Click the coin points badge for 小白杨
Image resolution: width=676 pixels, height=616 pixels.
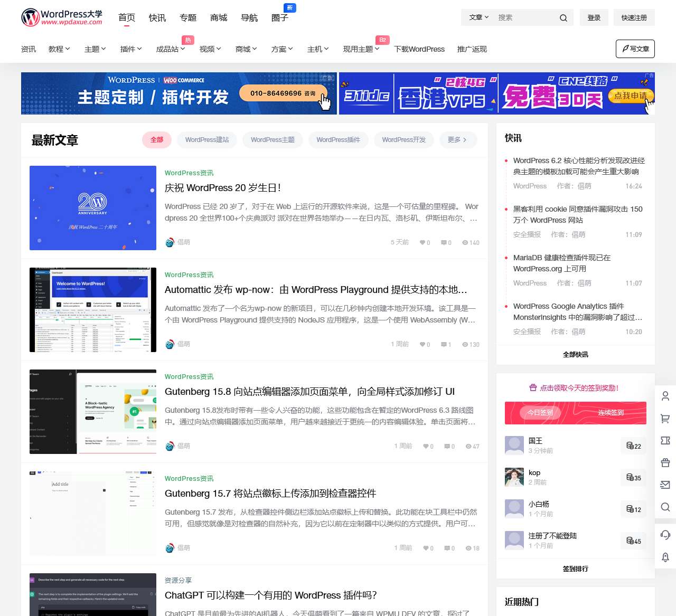pos(633,509)
